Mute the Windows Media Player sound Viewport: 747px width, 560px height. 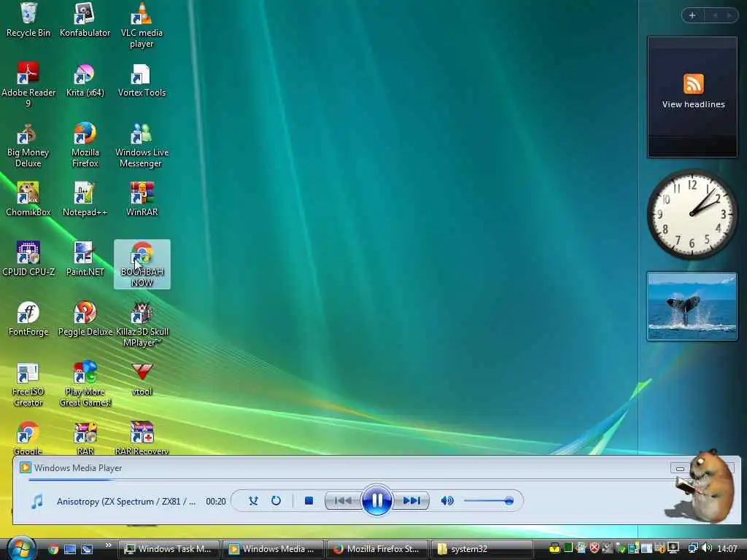(x=447, y=500)
